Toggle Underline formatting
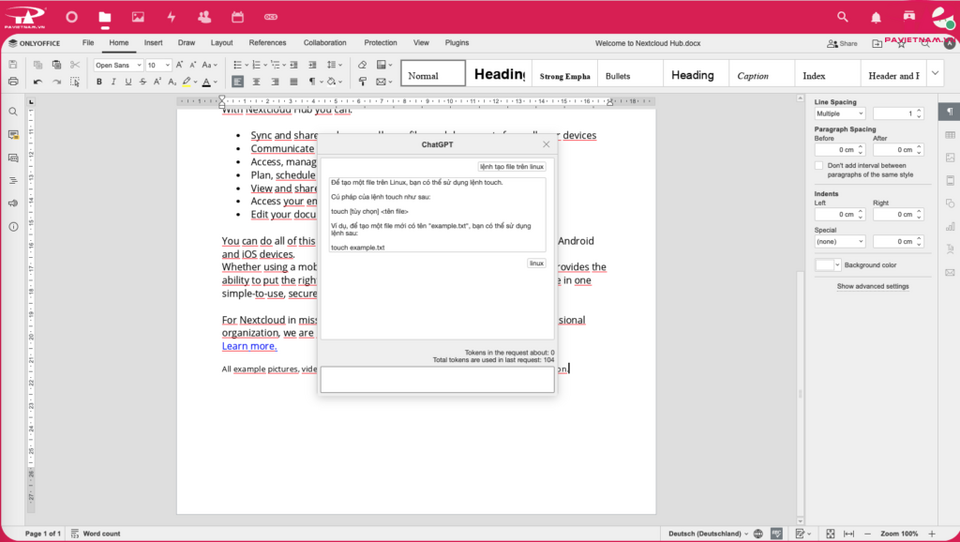 (128, 81)
